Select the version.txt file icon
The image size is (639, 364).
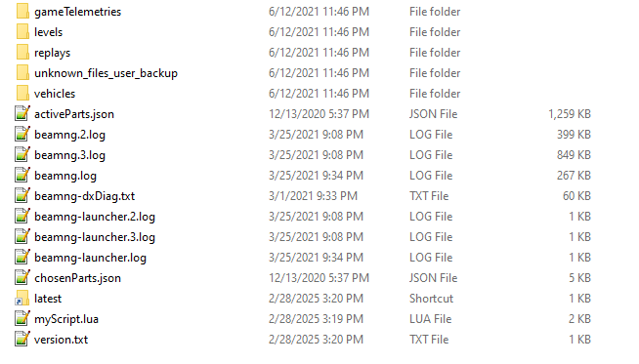point(22,340)
